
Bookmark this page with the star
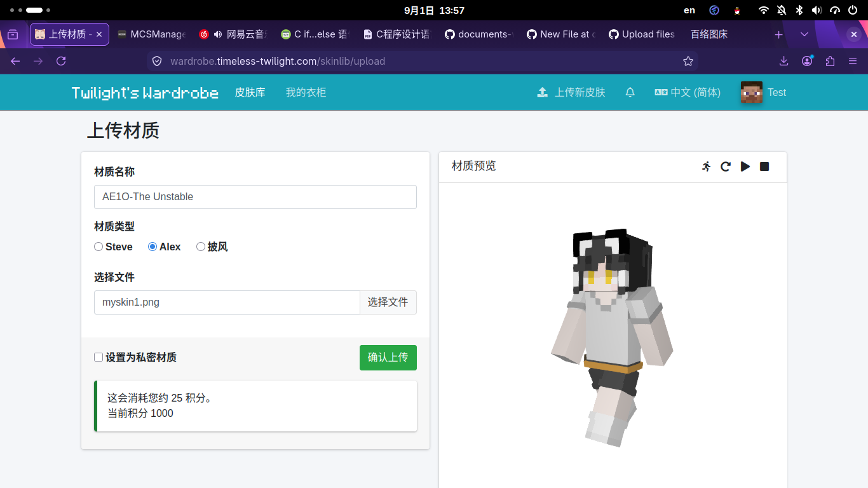[x=688, y=61]
